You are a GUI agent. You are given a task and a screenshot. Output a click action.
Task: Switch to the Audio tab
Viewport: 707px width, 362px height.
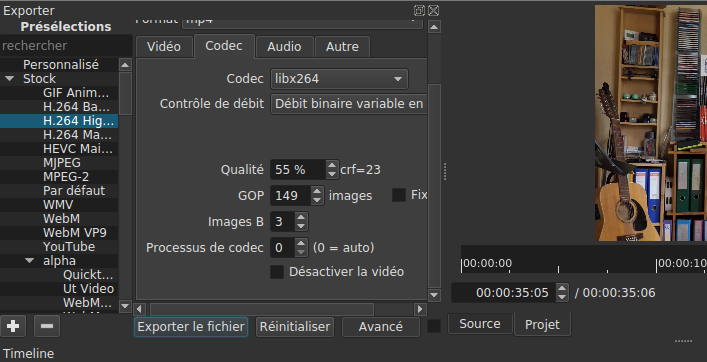pyautogui.click(x=284, y=47)
